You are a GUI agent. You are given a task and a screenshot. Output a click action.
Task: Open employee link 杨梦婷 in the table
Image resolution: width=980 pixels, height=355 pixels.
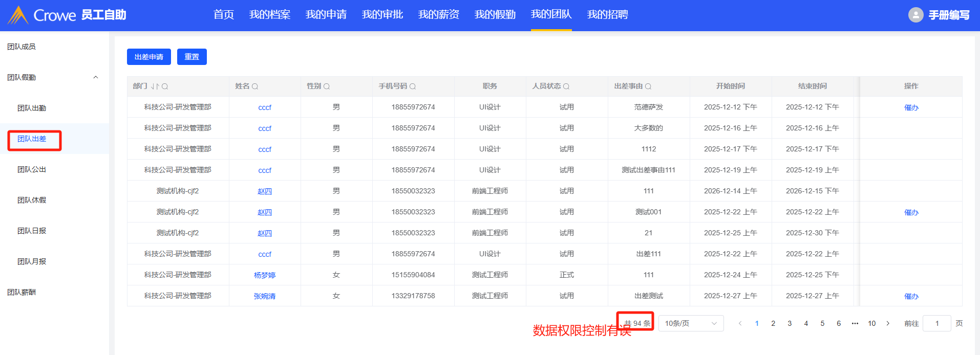coord(265,275)
